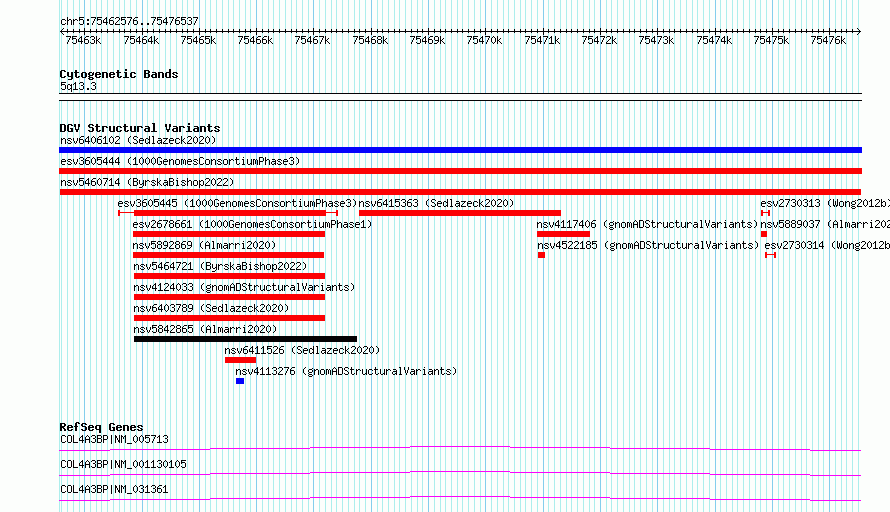Click the 75470k ruler tick label
The height and width of the screenshot is (512, 890).
pyautogui.click(x=484, y=40)
